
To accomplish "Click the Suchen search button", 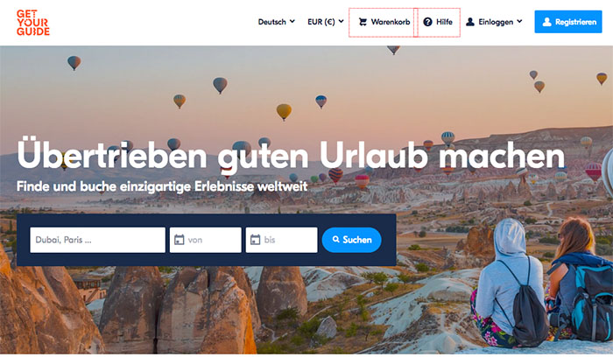I will (x=351, y=240).
